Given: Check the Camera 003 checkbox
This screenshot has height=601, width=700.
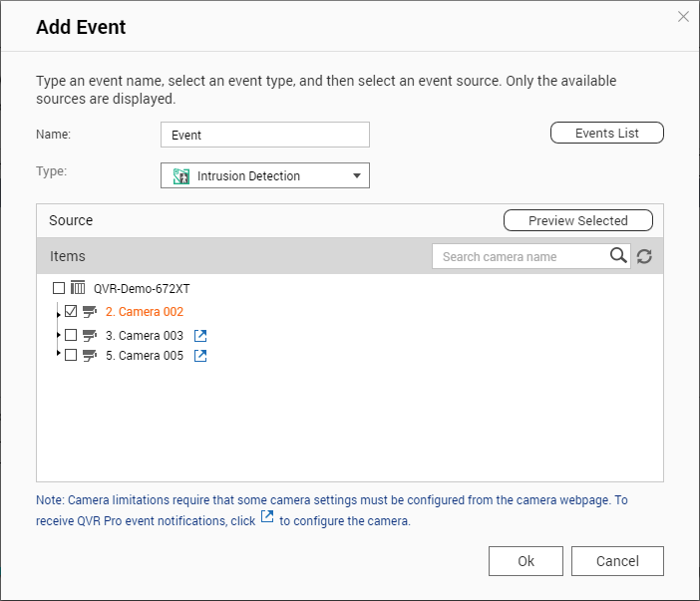Looking at the screenshot, I should (x=71, y=336).
